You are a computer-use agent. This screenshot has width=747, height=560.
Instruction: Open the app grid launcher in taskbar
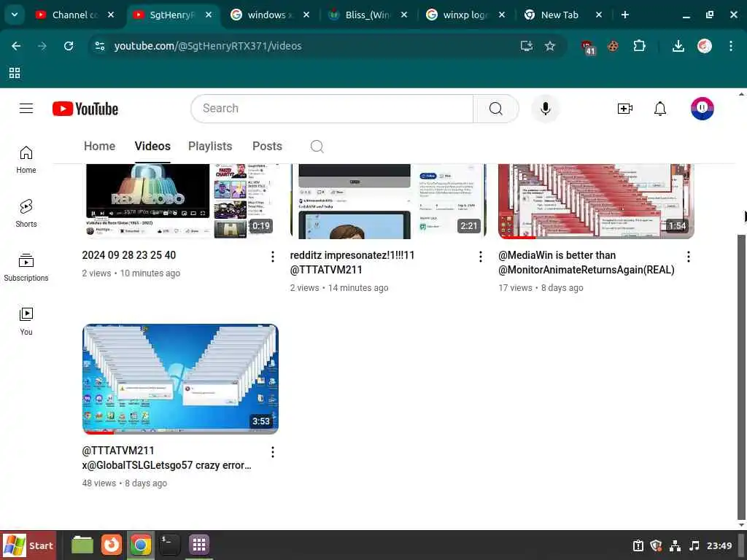tap(198, 545)
